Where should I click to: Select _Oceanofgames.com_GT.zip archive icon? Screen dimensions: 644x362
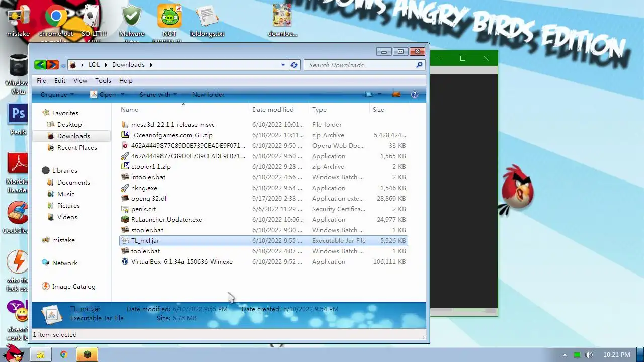(x=125, y=135)
